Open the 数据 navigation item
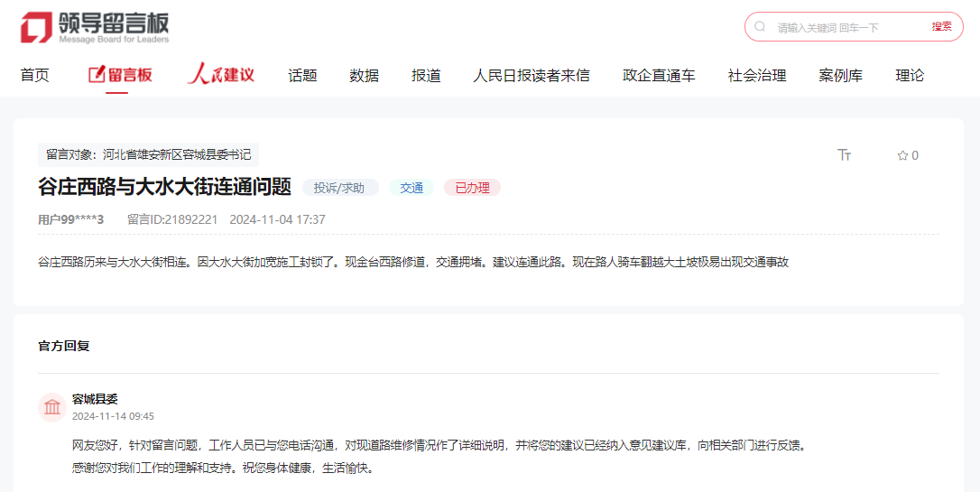This screenshot has height=492, width=980. pyautogui.click(x=365, y=75)
